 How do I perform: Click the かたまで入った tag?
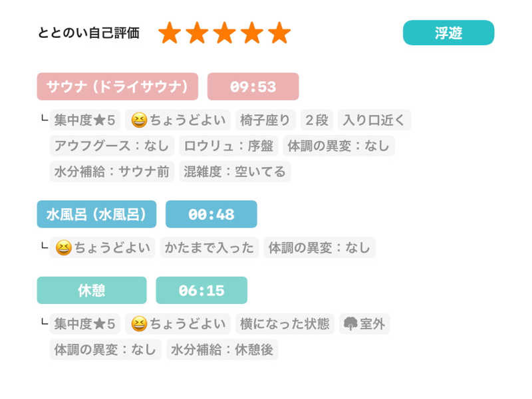pyautogui.click(x=209, y=247)
